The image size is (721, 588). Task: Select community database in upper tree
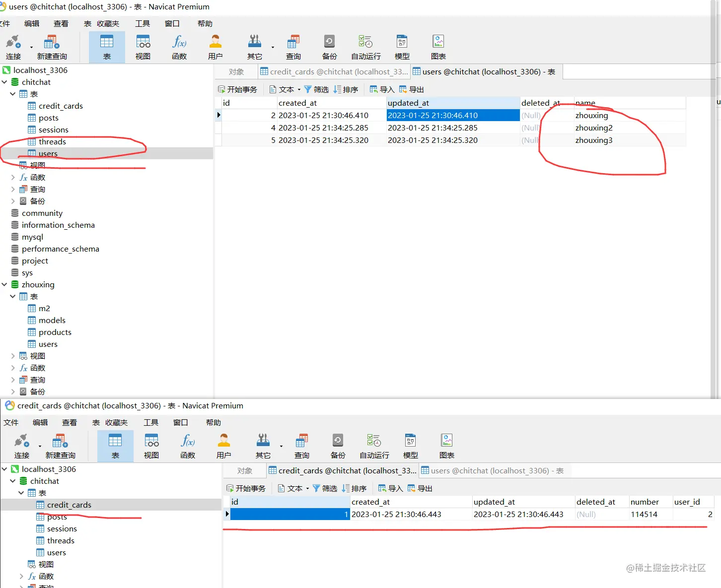pos(42,213)
